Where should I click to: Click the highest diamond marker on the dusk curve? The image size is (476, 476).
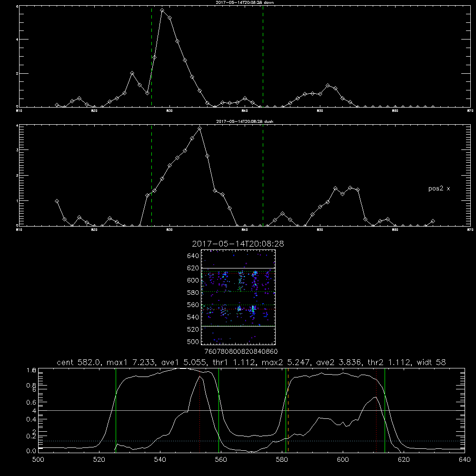point(199,129)
